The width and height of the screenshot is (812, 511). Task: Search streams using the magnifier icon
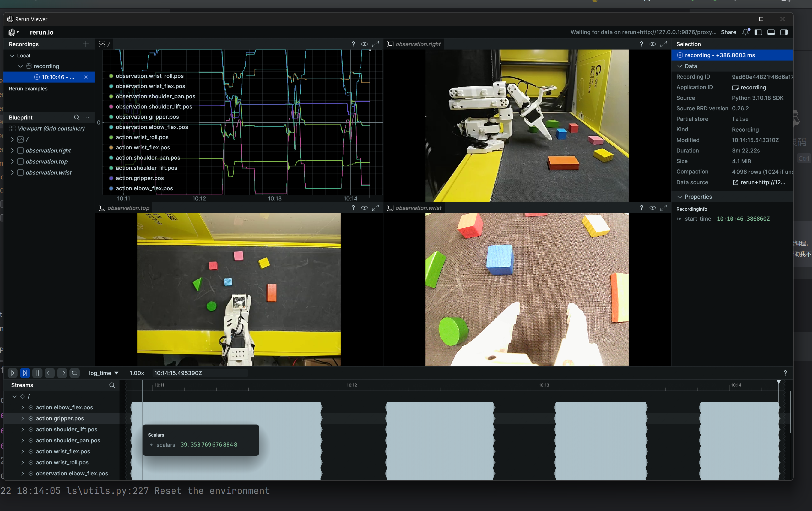coord(112,385)
